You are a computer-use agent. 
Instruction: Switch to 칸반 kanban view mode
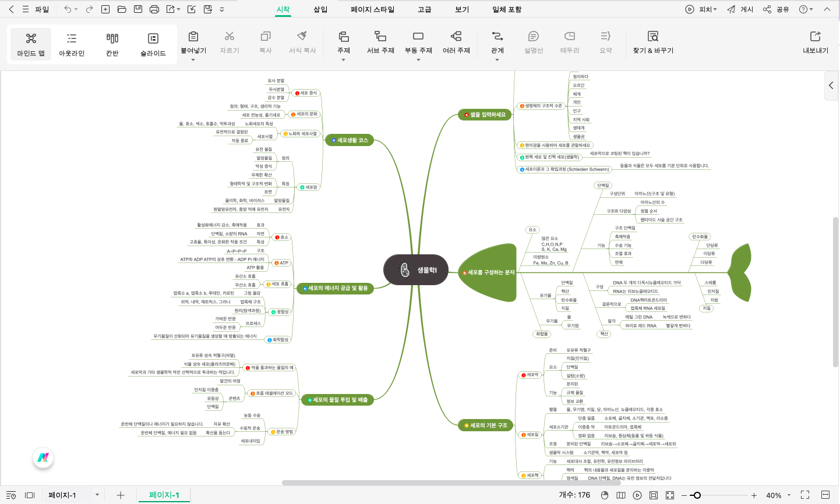pos(112,44)
